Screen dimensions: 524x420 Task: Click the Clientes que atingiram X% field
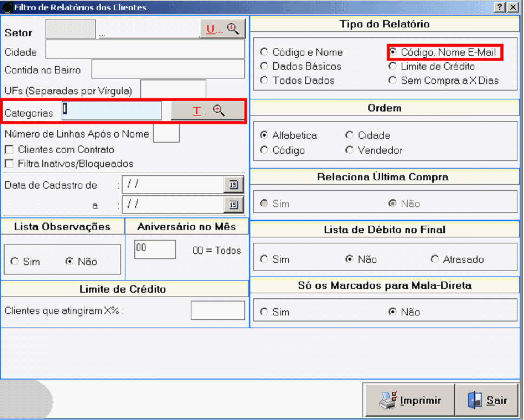tap(217, 310)
